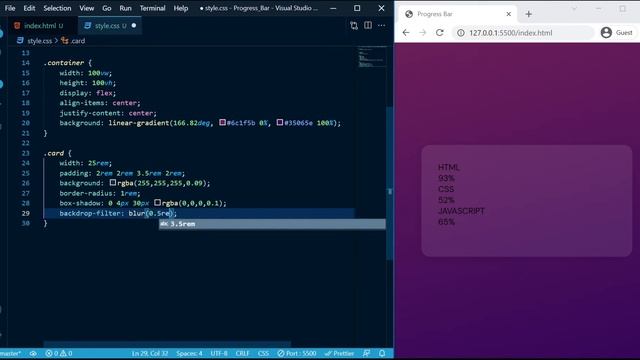Change the CSS language mode

(263, 353)
